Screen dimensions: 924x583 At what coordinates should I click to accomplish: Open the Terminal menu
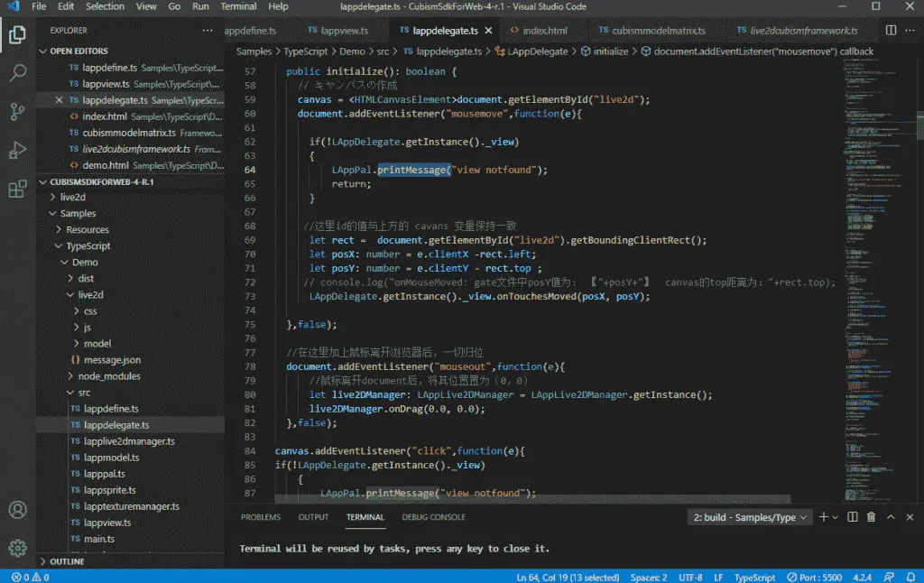(x=238, y=6)
